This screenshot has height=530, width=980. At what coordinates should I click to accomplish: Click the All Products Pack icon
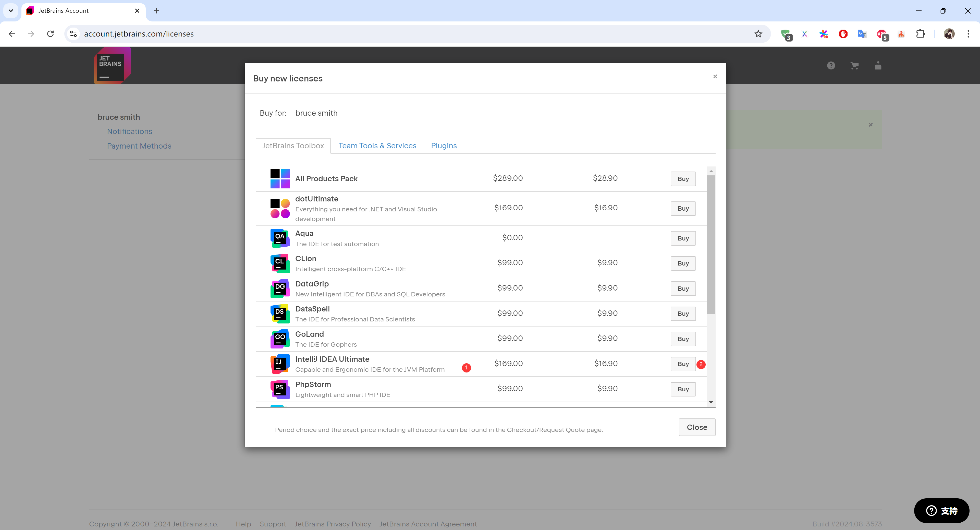[280, 179]
